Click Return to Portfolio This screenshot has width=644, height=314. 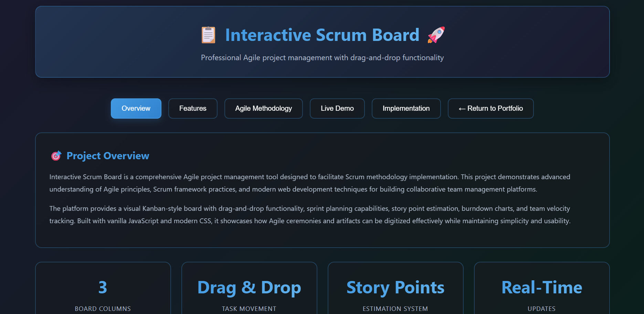490,108
